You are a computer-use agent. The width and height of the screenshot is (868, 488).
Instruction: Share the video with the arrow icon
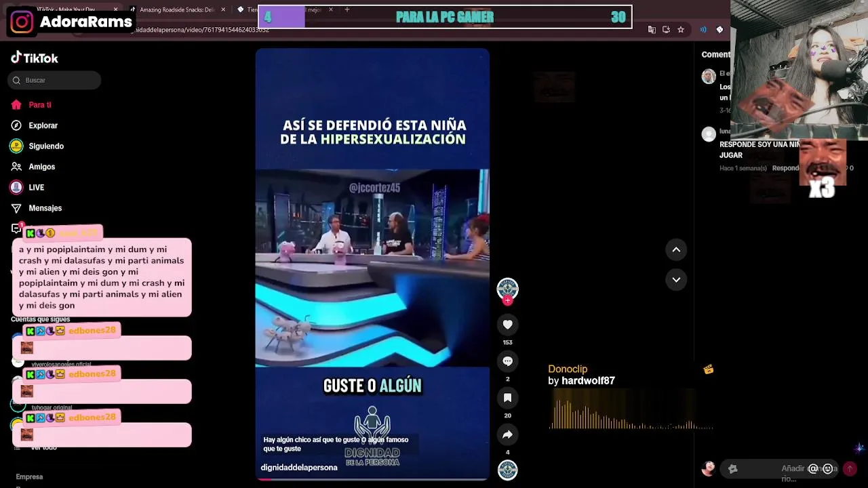[x=507, y=434]
